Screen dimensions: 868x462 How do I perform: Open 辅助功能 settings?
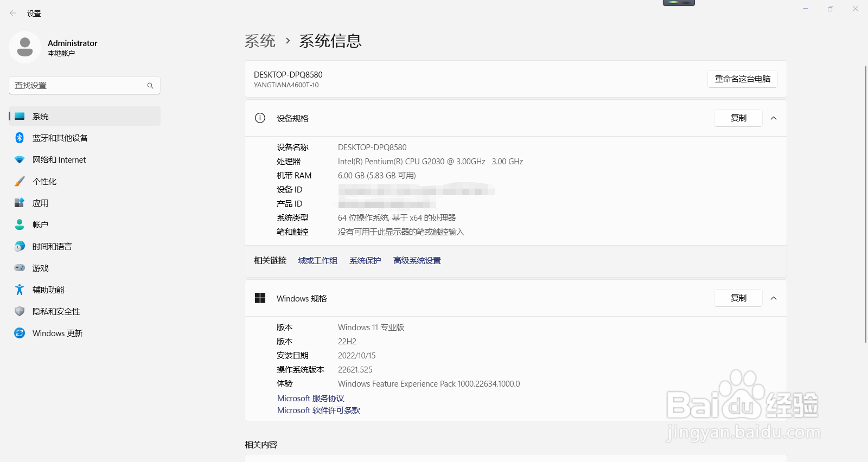tap(85, 290)
